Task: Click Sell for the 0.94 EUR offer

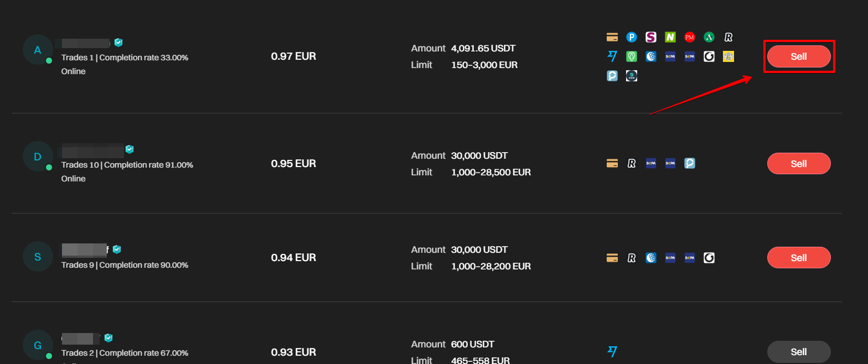Action: point(799,257)
